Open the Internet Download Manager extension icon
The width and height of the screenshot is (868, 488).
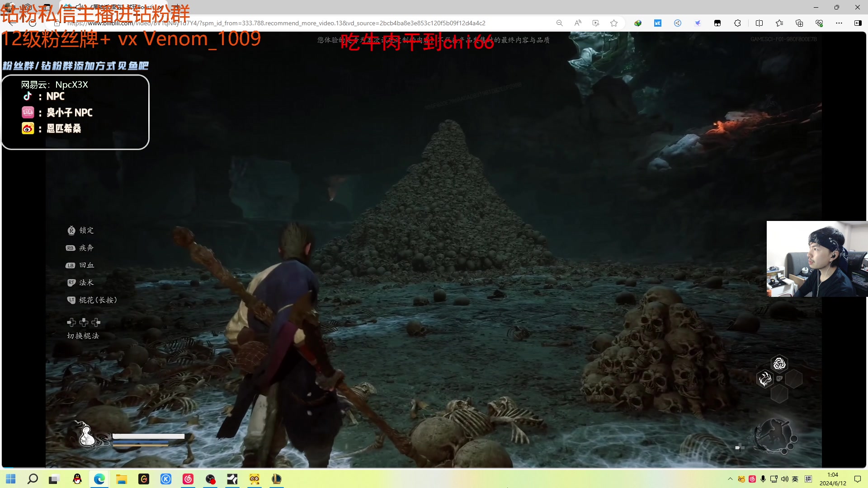click(x=638, y=23)
